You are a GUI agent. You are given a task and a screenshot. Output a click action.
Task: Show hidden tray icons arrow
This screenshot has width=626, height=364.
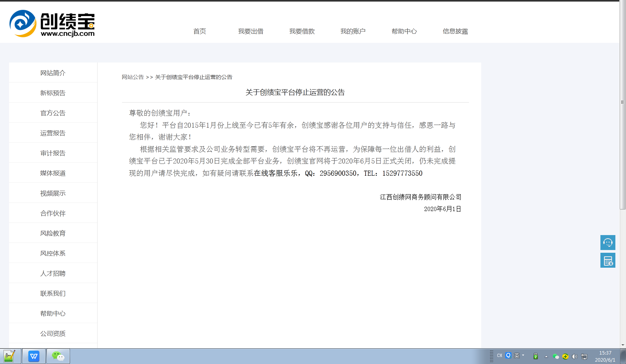tap(546, 357)
